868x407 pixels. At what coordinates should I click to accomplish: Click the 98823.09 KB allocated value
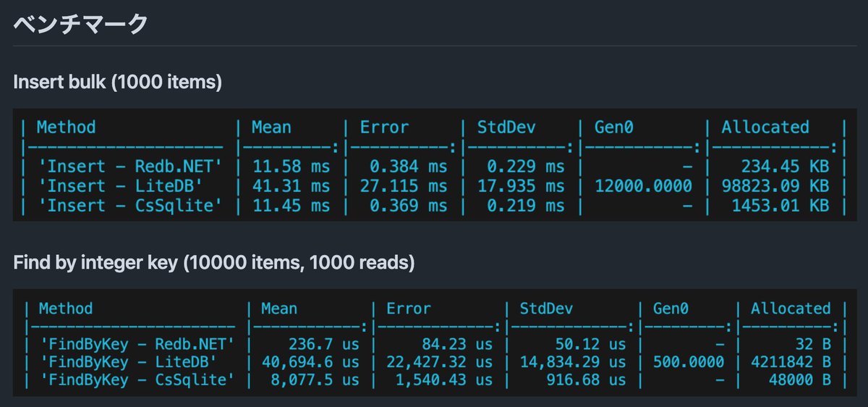tap(775, 186)
